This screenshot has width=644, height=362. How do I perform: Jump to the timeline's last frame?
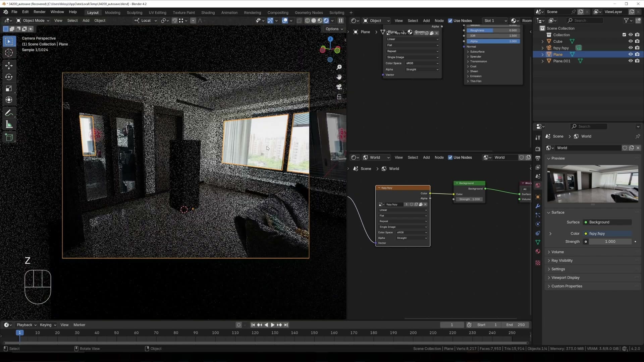pos(286,325)
